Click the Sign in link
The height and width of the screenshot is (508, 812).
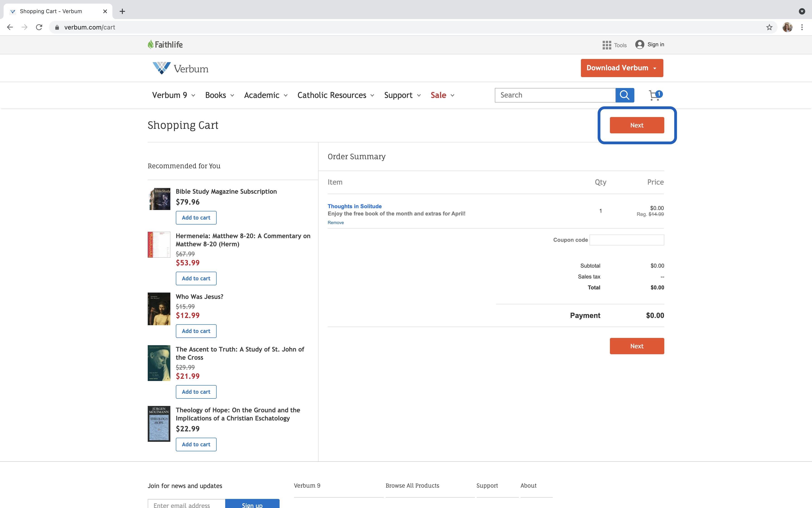tap(656, 44)
